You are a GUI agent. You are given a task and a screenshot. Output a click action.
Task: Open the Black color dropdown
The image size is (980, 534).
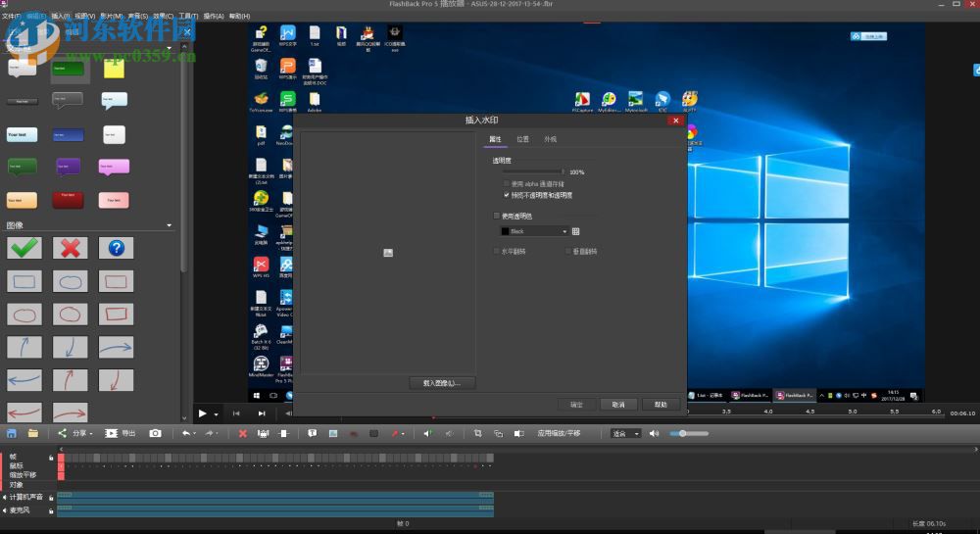534,231
